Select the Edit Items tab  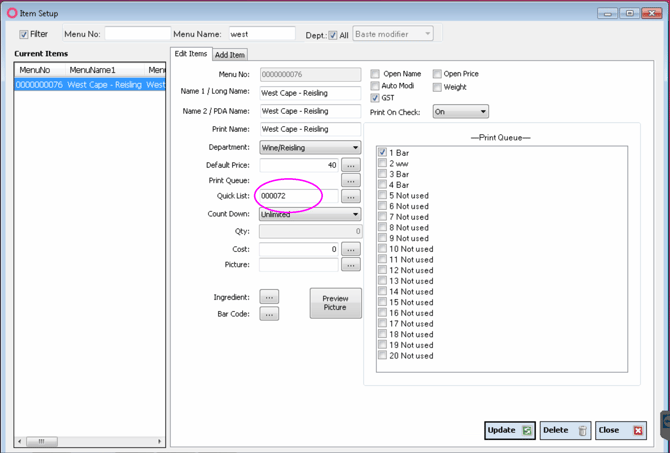click(191, 54)
